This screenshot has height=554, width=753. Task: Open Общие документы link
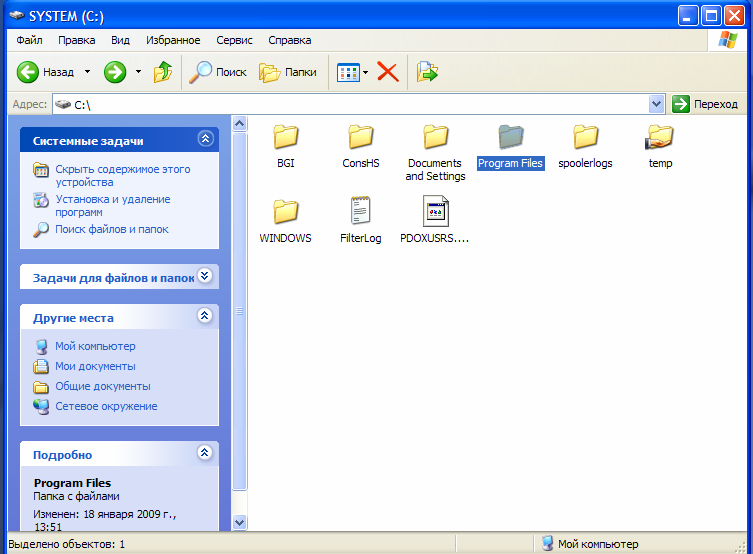(x=102, y=386)
